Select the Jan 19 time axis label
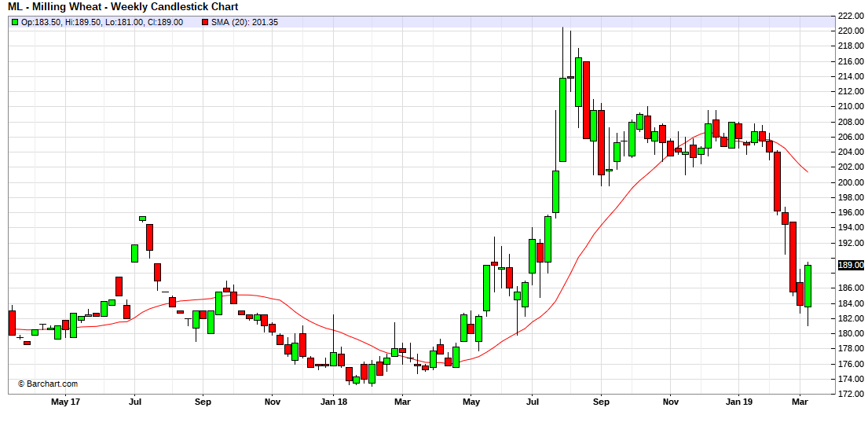The height and width of the screenshot is (426, 868). (738, 402)
